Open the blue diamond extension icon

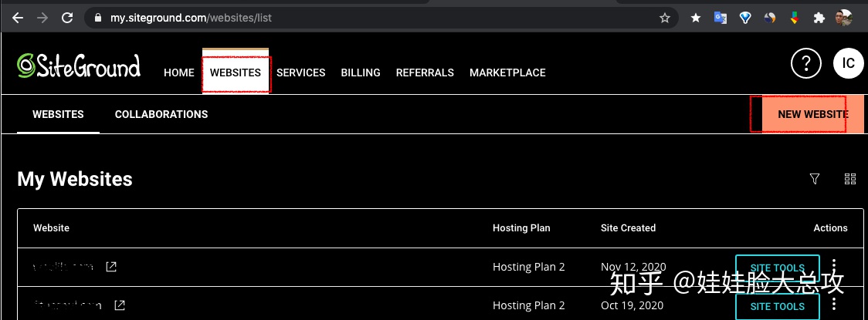point(745,18)
